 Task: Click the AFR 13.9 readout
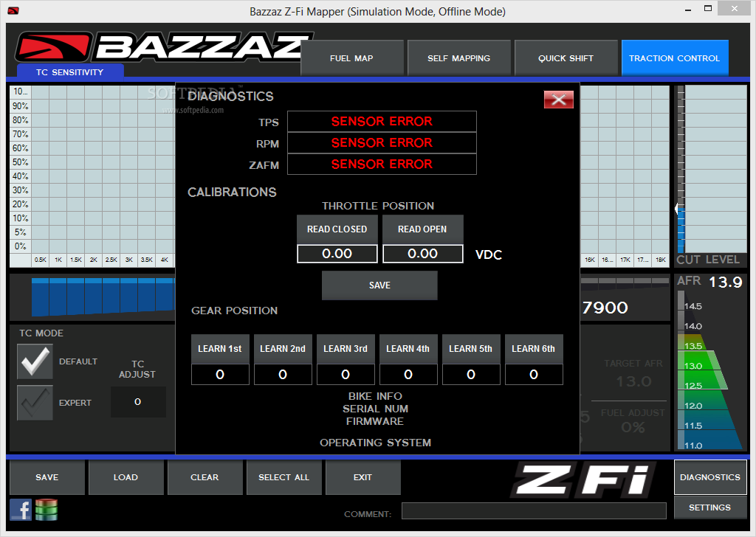pyautogui.click(x=726, y=282)
